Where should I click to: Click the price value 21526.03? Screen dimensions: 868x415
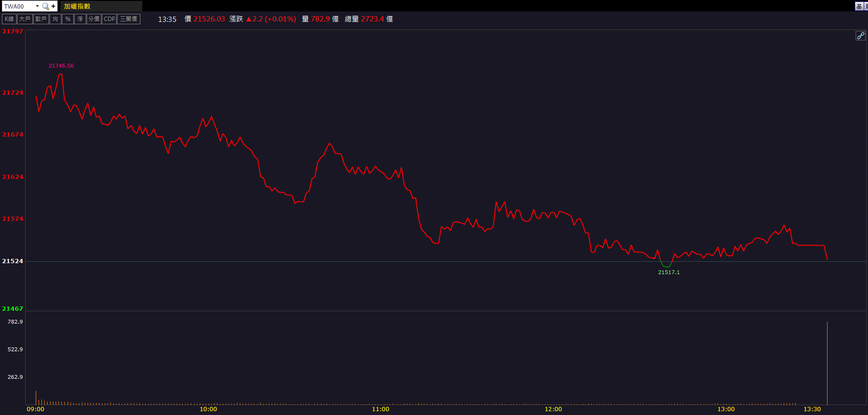209,19
